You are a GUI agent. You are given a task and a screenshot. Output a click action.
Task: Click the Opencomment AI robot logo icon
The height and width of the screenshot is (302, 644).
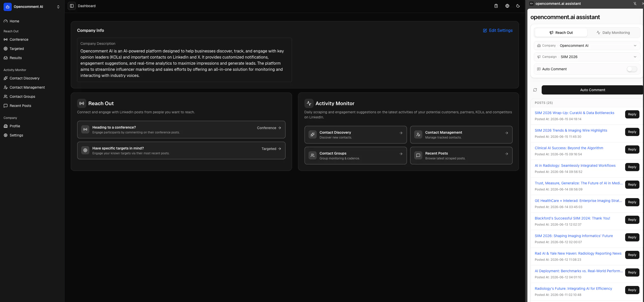[x=8, y=7]
